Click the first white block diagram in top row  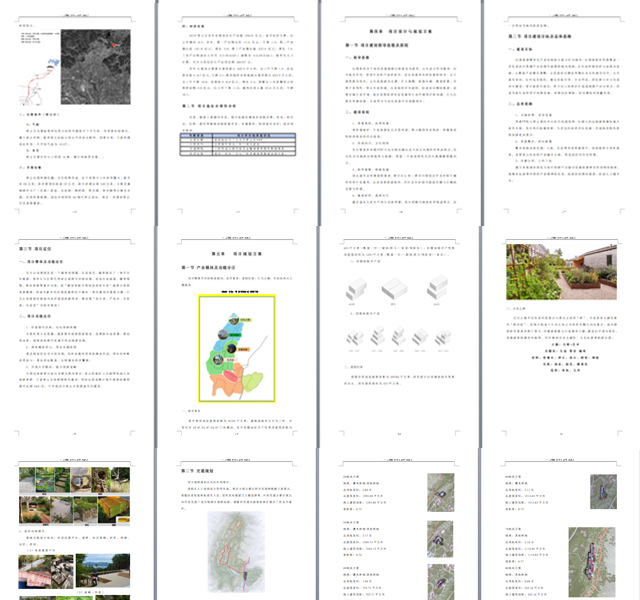click(x=356, y=289)
